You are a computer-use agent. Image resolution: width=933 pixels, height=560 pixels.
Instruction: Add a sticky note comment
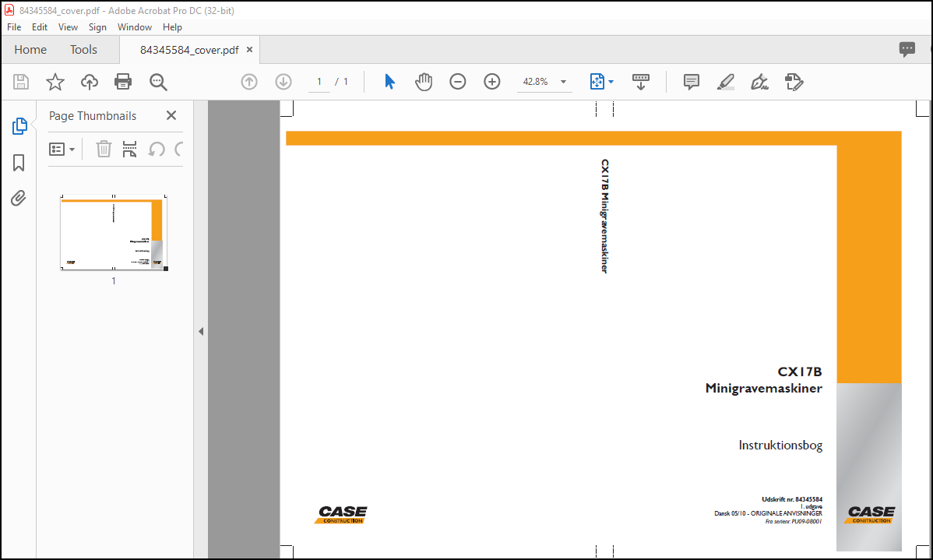click(x=692, y=82)
